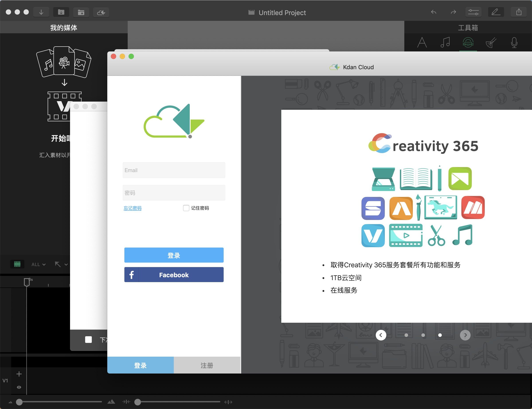Toggle V1 track visibility eye icon
Screen dimensions: 532x409
19,387
